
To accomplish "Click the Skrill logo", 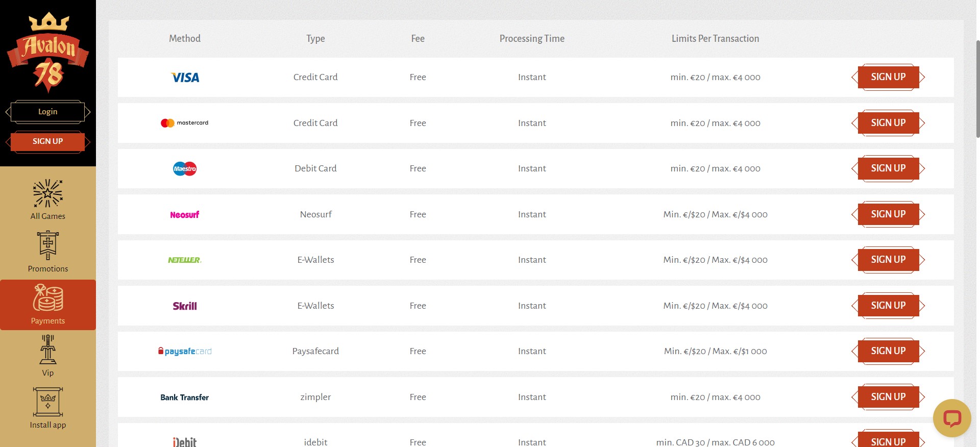I will pyautogui.click(x=185, y=306).
